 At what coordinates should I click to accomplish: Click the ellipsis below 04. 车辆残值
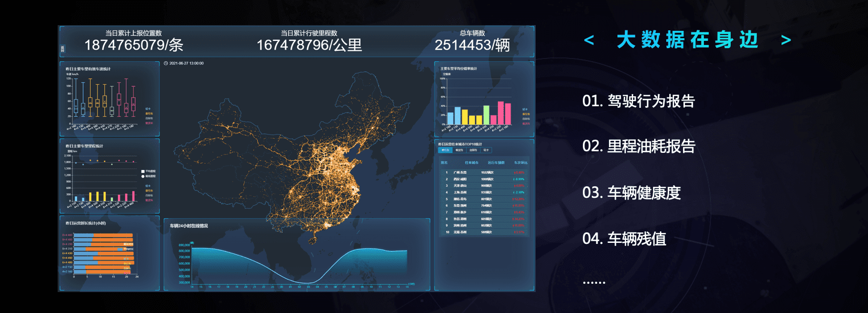pyautogui.click(x=594, y=282)
